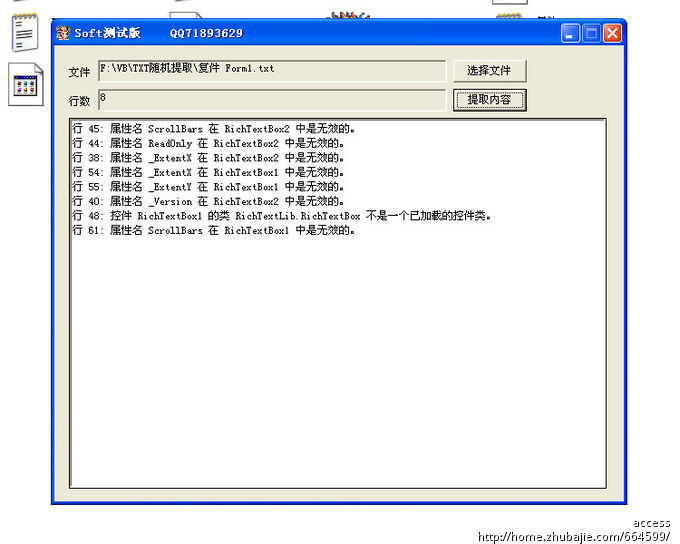Click the Soft app icon in title bar
This screenshot has height=544, width=680.
63,33
